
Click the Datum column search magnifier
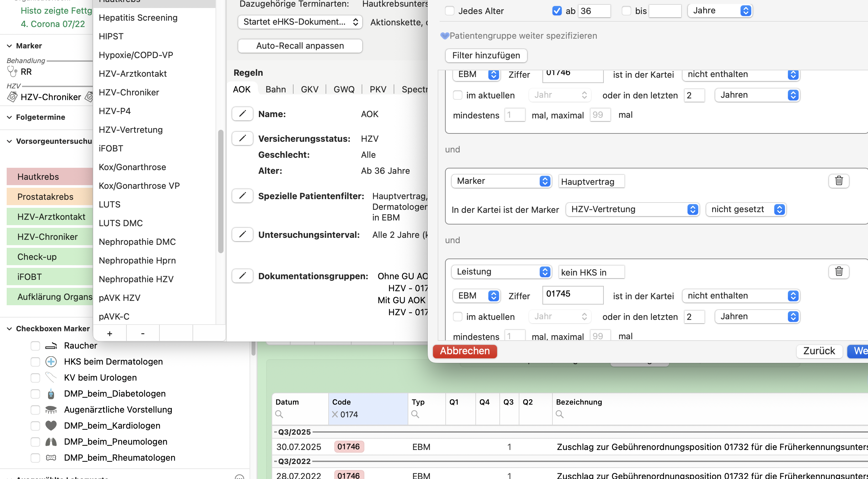279,414
